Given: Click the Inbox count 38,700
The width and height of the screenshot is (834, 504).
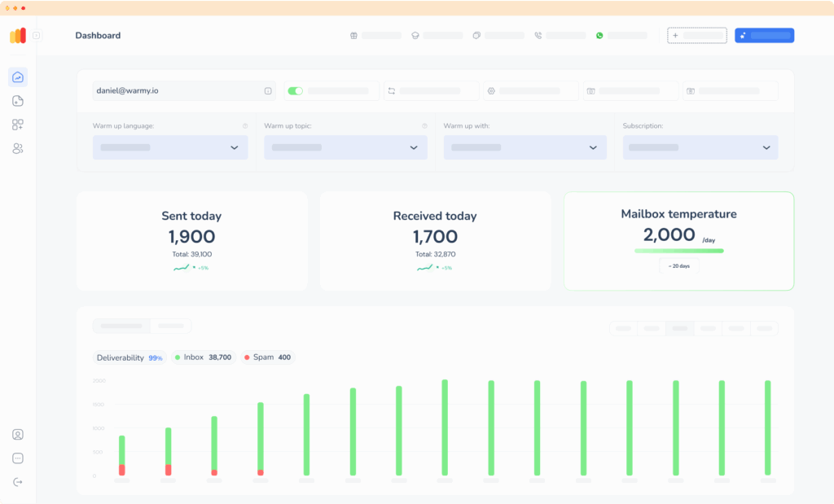Looking at the screenshot, I should pyautogui.click(x=220, y=357).
